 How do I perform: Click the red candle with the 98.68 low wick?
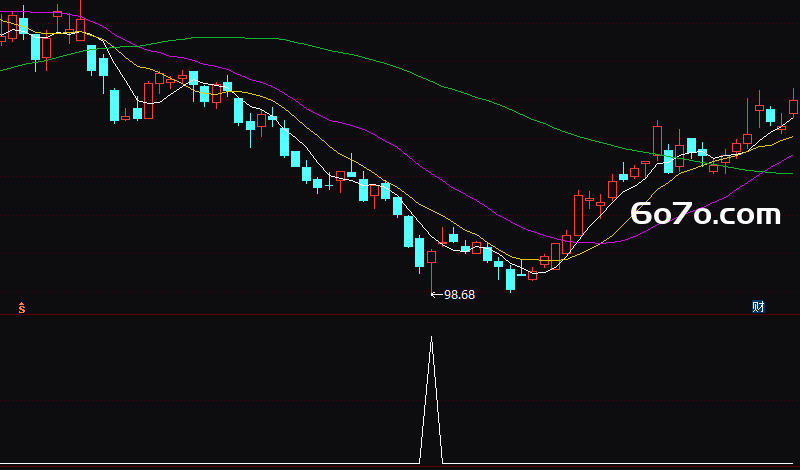[x=432, y=257]
